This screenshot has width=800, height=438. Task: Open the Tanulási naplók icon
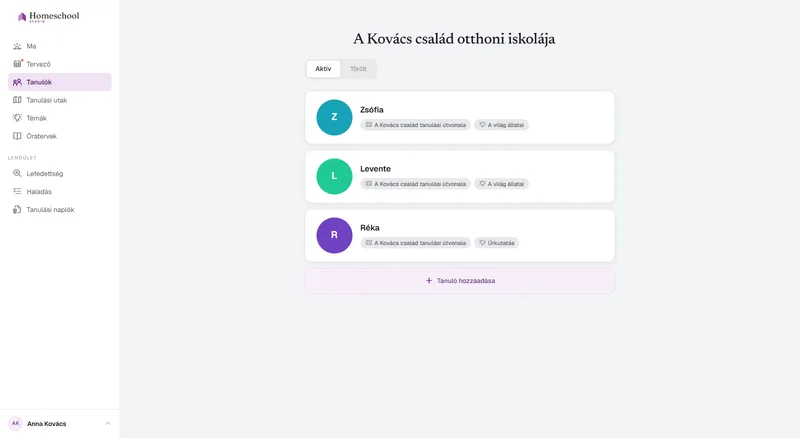[x=17, y=210]
